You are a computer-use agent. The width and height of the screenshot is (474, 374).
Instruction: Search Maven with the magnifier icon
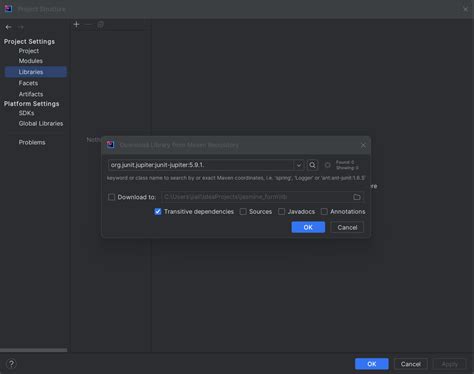tap(312, 165)
